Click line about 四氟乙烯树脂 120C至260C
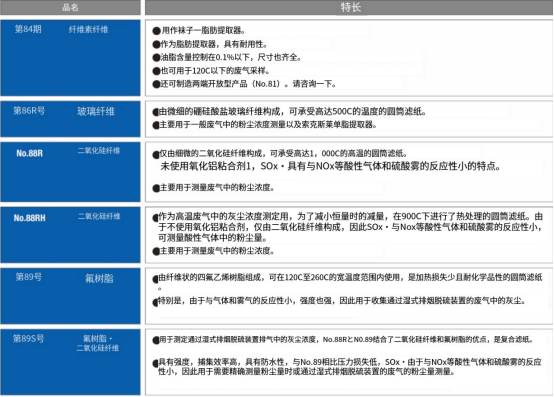554x397 pixels. 350,277
